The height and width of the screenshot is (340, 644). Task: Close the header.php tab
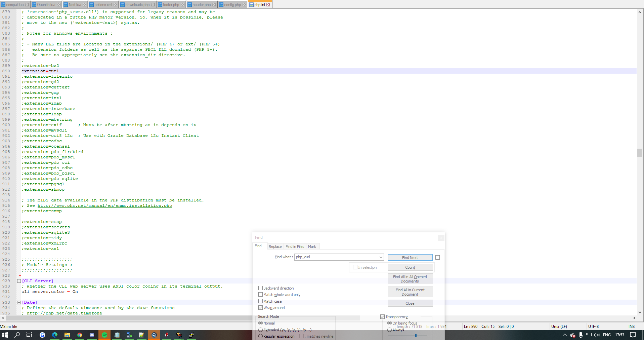click(214, 5)
